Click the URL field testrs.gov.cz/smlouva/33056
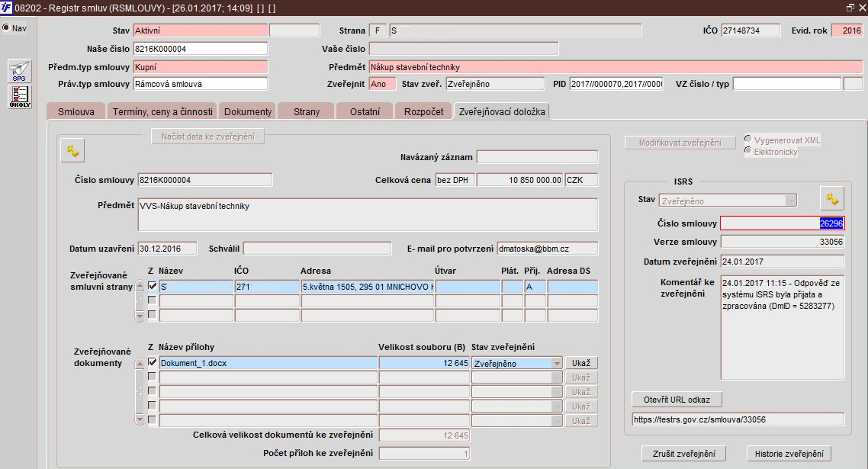This screenshot has height=469, width=868. pos(738,419)
